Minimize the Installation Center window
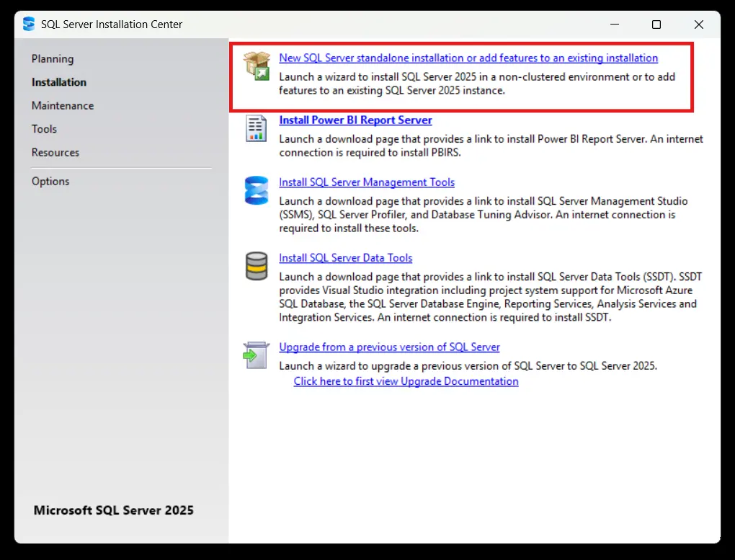The image size is (735, 560). [x=614, y=25]
